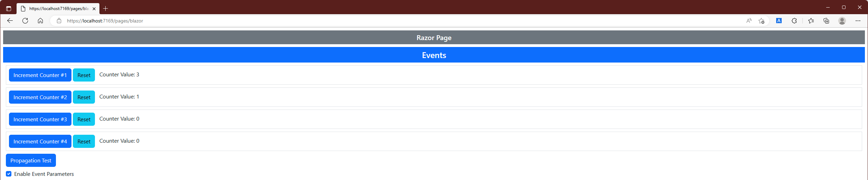
Task: Select the localhost blazor browser tab
Action: (x=58, y=9)
